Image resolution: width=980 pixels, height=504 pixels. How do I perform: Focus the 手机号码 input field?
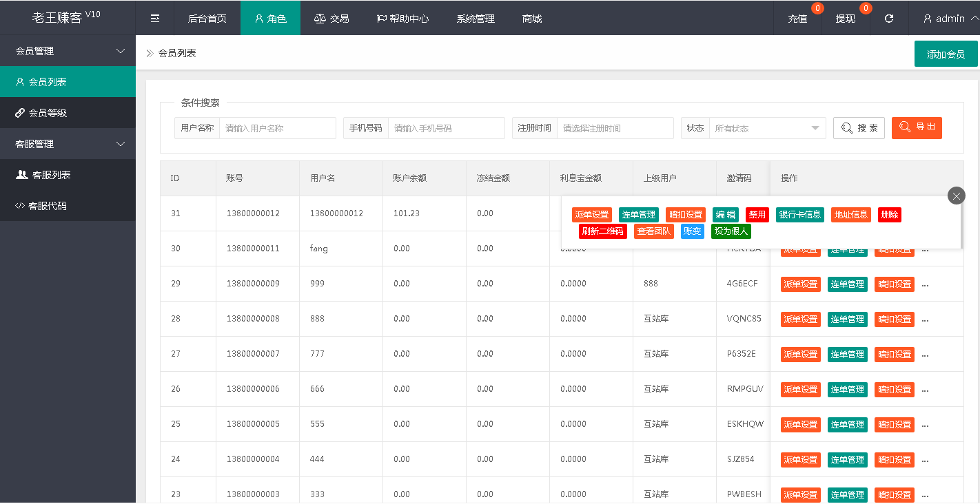[x=447, y=128]
